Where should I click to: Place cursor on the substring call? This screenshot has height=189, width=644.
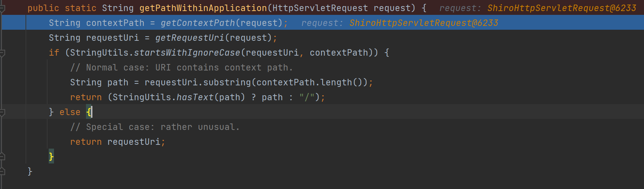point(227,82)
